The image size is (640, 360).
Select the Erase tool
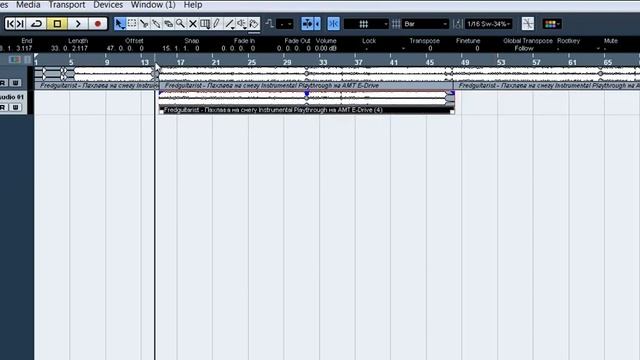click(168, 24)
